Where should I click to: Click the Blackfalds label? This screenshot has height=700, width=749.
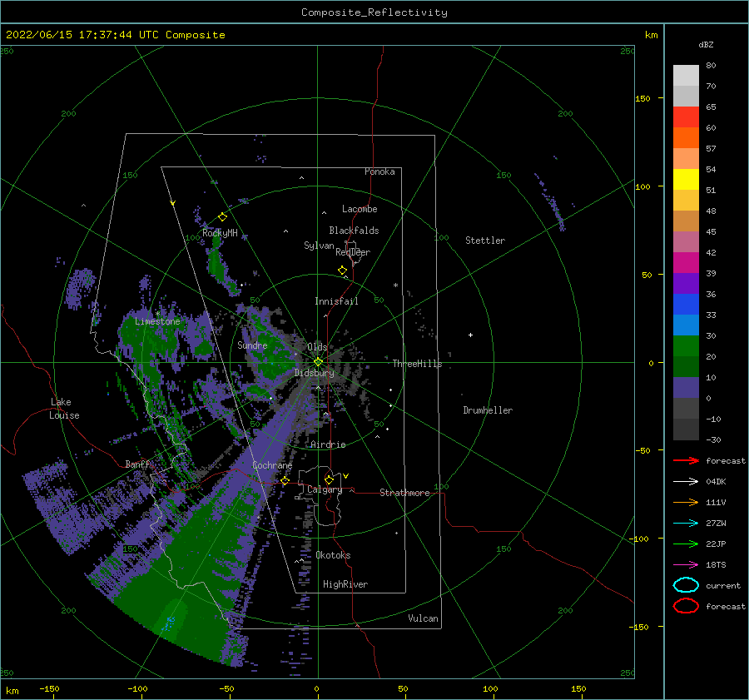click(354, 231)
